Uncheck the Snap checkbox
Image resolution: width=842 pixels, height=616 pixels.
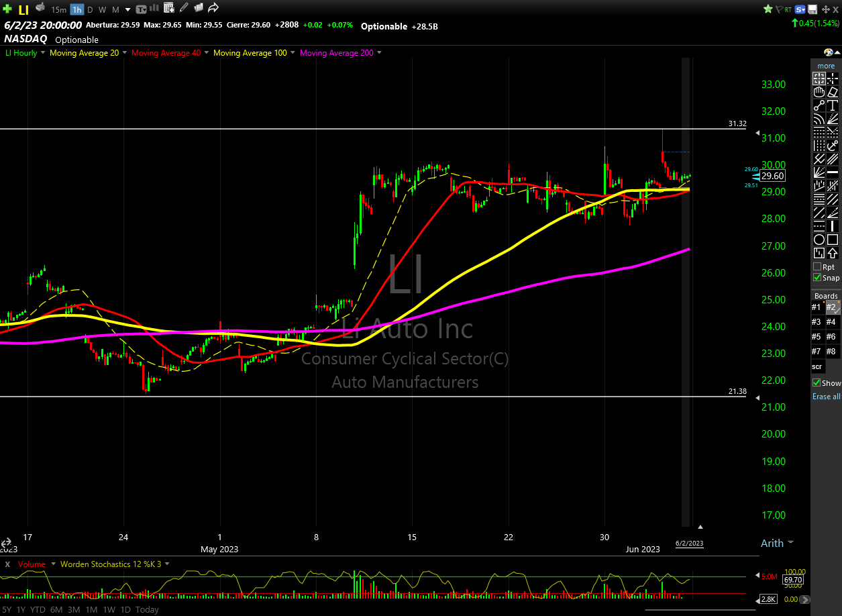click(x=817, y=277)
